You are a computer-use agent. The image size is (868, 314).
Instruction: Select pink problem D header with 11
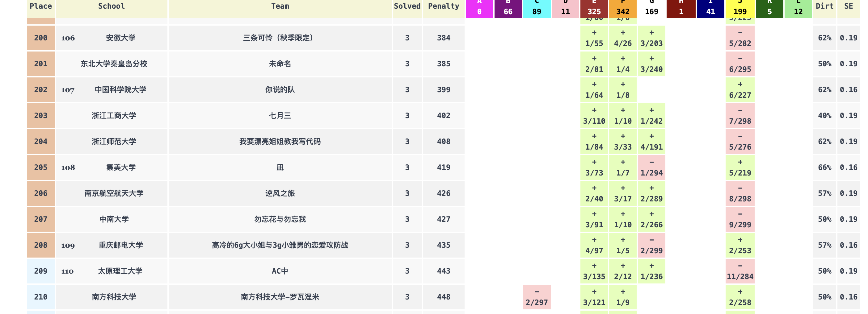tap(565, 8)
